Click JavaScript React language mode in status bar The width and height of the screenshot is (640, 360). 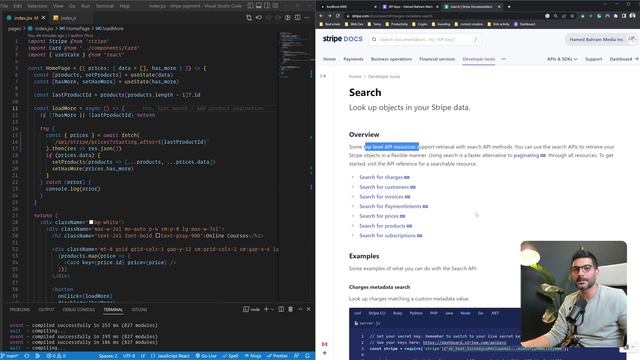[x=170, y=356]
